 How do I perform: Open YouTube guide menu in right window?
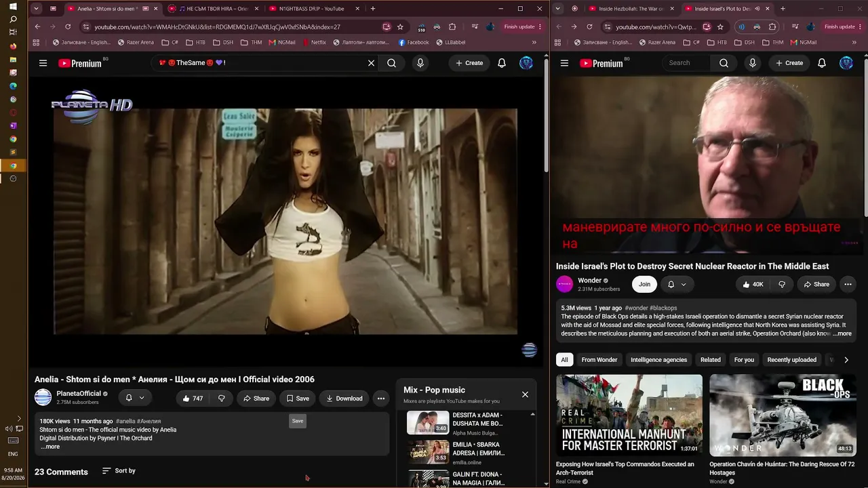[564, 63]
